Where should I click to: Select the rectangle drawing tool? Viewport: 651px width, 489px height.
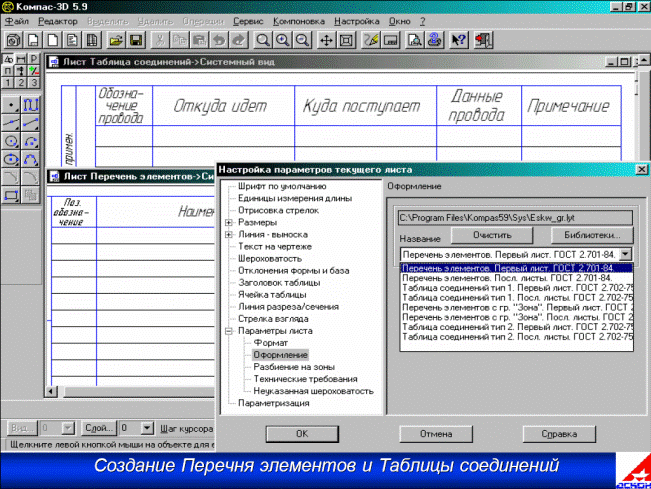pyautogui.click(x=11, y=195)
